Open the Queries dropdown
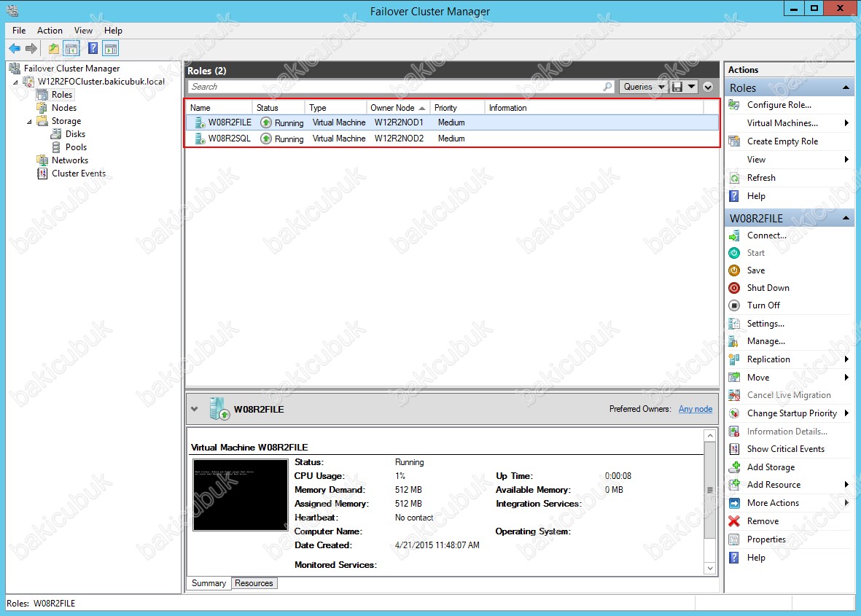The height and width of the screenshot is (616, 861). coord(643,87)
